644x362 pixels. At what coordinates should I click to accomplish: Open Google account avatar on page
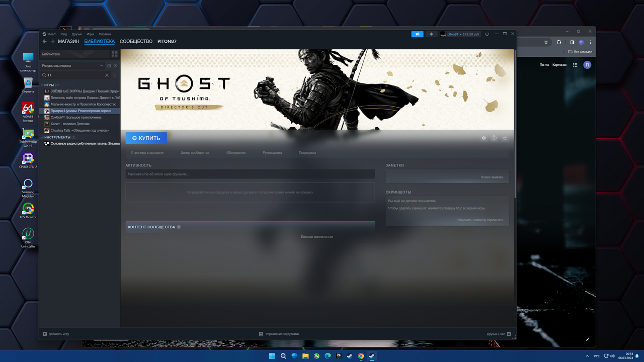pyautogui.click(x=587, y=65)
